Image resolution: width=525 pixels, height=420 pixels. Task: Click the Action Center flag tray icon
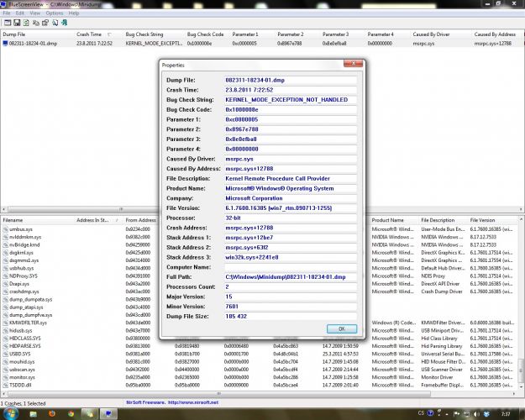tap(457, 414)
